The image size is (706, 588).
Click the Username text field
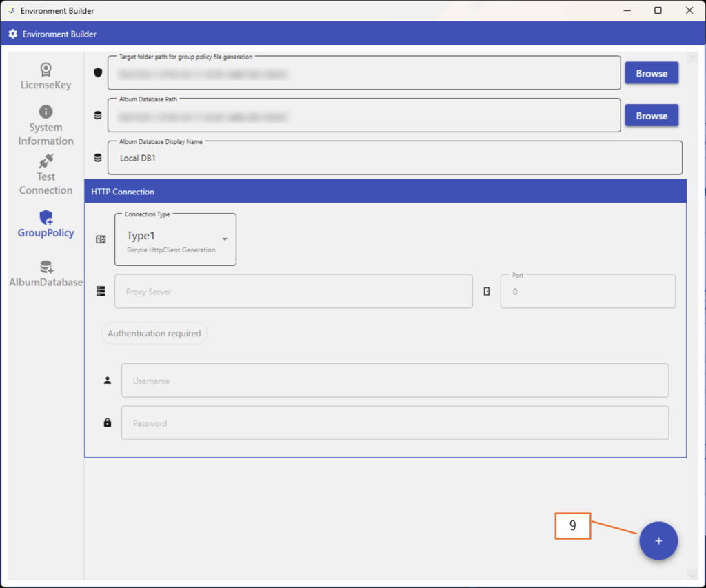[x=394, y=381]
